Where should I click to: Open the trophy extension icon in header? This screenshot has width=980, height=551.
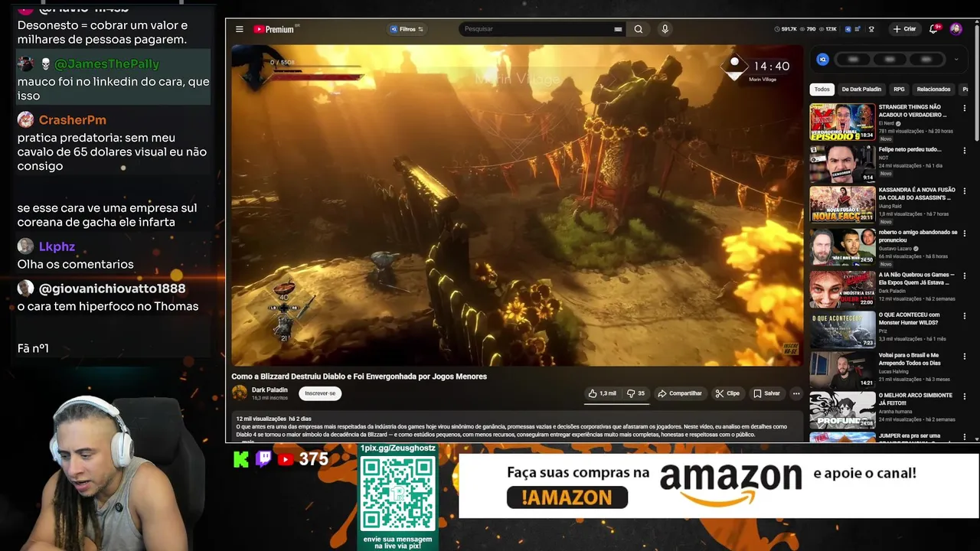[x=871, y=29]
